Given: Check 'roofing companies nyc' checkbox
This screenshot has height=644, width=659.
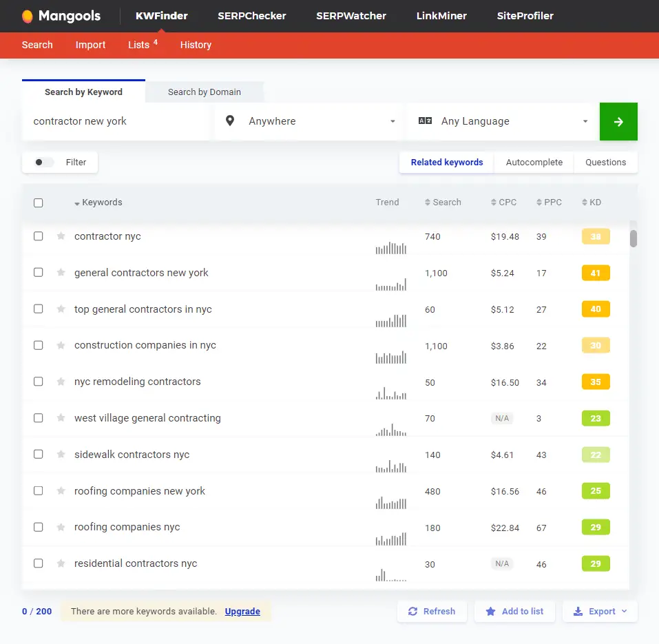Looking at the screenshot, I should [x=39, y=527].
